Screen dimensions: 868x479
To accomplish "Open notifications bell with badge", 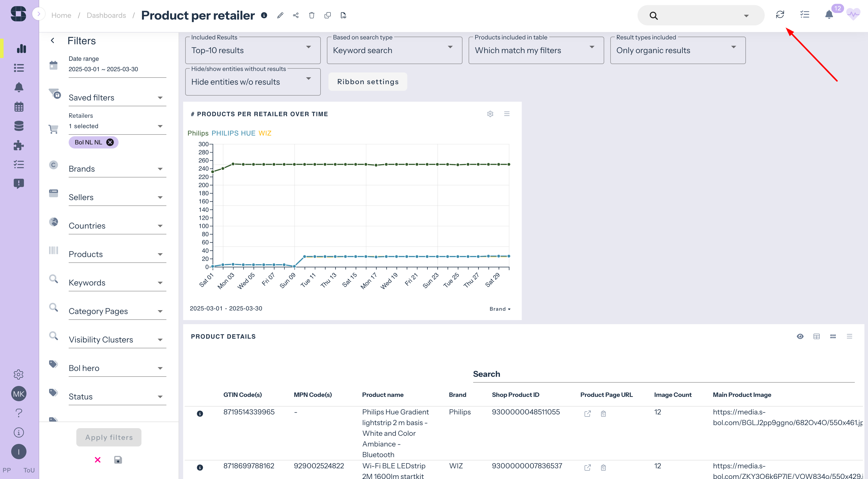I will point(829,14).
